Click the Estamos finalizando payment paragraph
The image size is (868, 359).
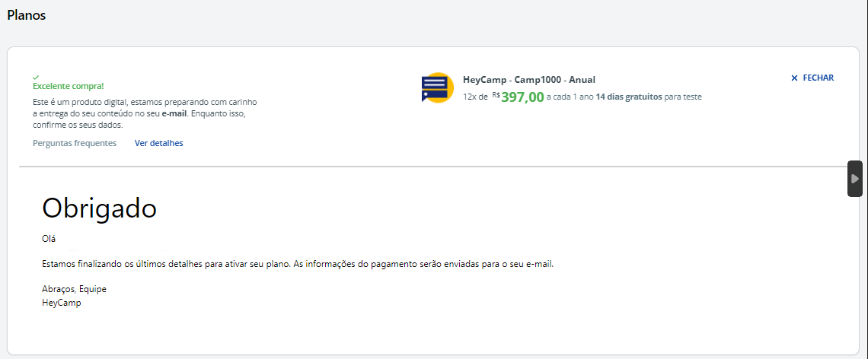click(297, 264)
